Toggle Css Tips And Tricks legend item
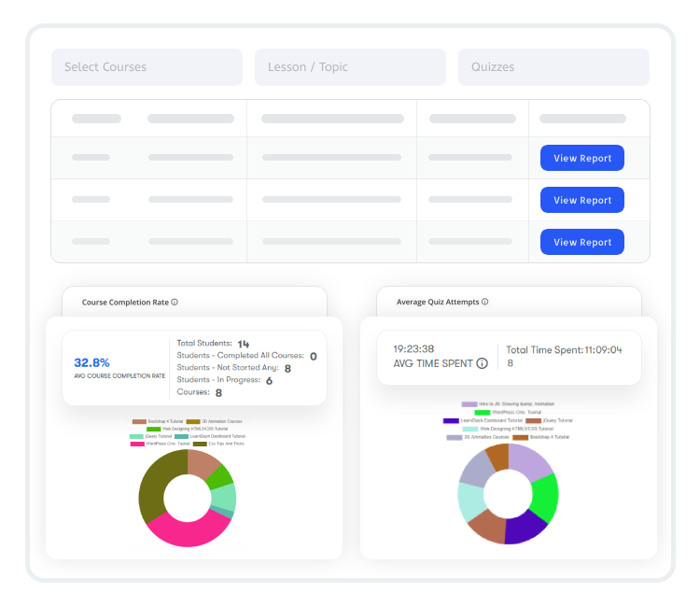The width and height of the screenshot is (700, 607). [x=226, y=444]
